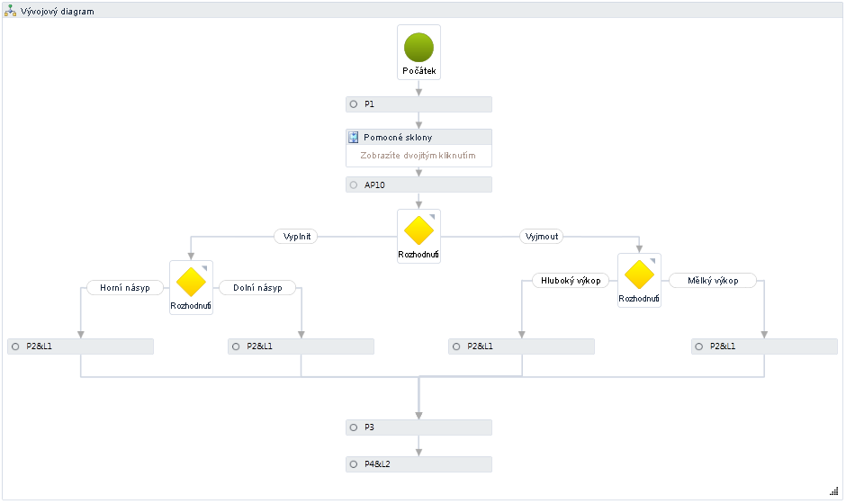This screenshot has height=504, width=846.
Task: Click the Vývojový diagram flowchart icon
Action: coord(10,11)
